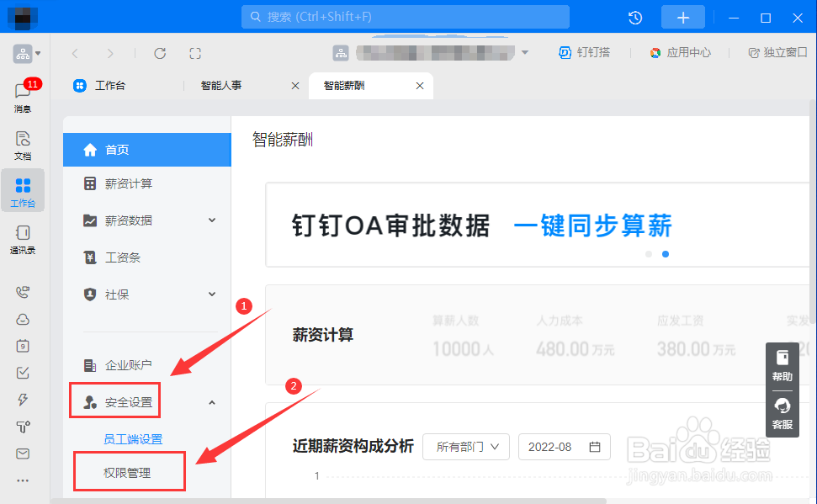This screenshot has width=817, height=504.
Task: Toggle fullscreen with the brackets icon
Action: pyautogui.click(x=195, y=53)
